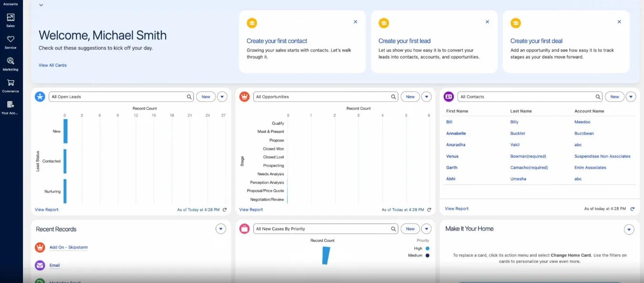Dismiss the Create your first contact card

pyautogui.click(x=355, y=22)
